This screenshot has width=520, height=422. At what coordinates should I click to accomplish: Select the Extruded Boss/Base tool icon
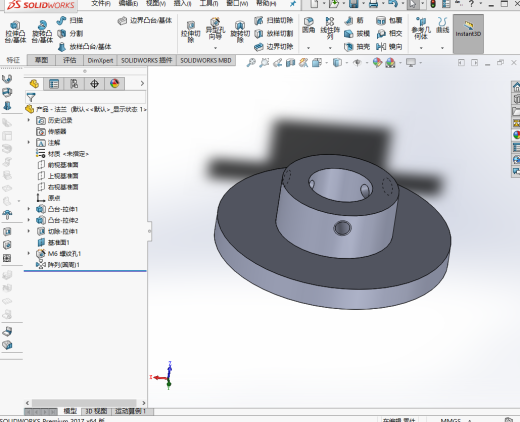15,32
